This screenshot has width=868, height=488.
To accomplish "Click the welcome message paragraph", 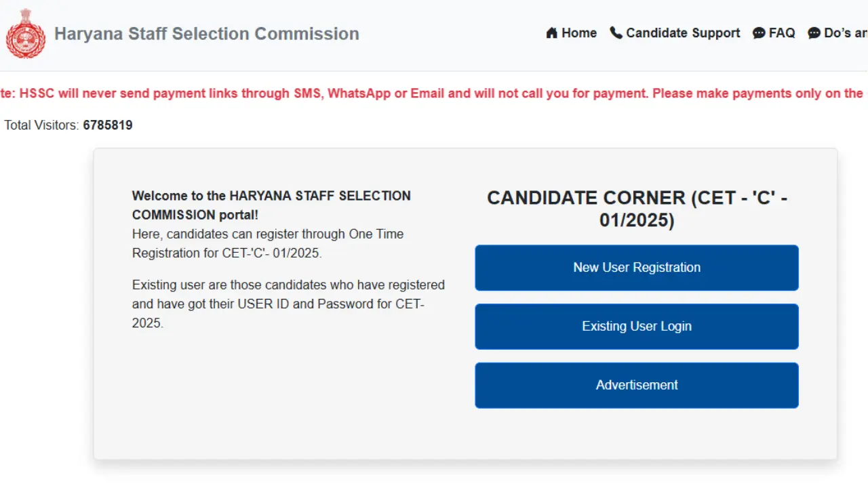I will point(271,224).
